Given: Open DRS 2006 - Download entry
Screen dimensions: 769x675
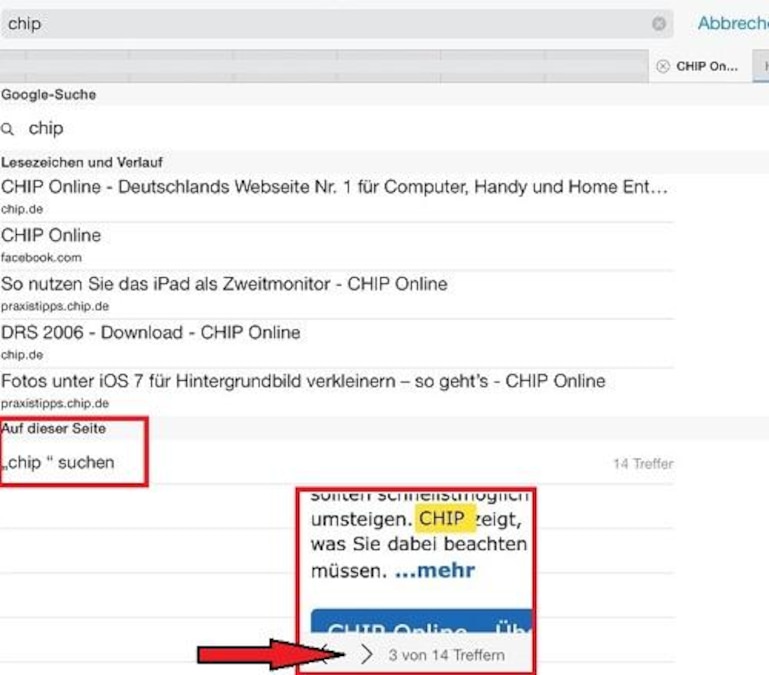Looking at the screenshot, I should tap(337, 343).
